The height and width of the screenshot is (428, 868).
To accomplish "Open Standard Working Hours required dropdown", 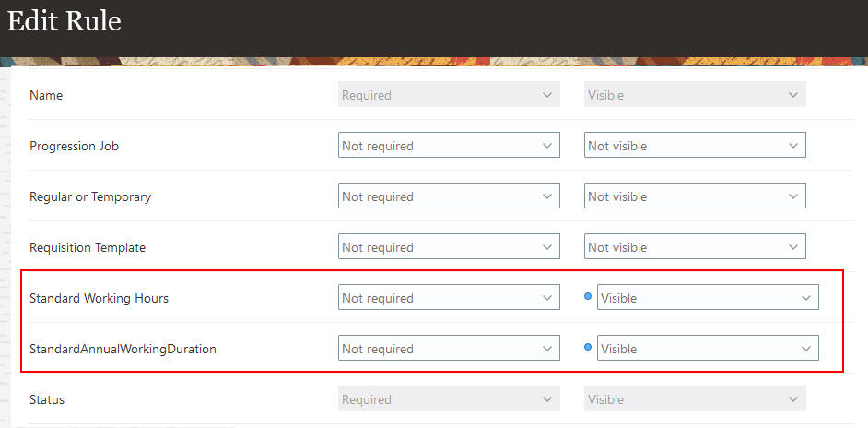I will [449, 298].
